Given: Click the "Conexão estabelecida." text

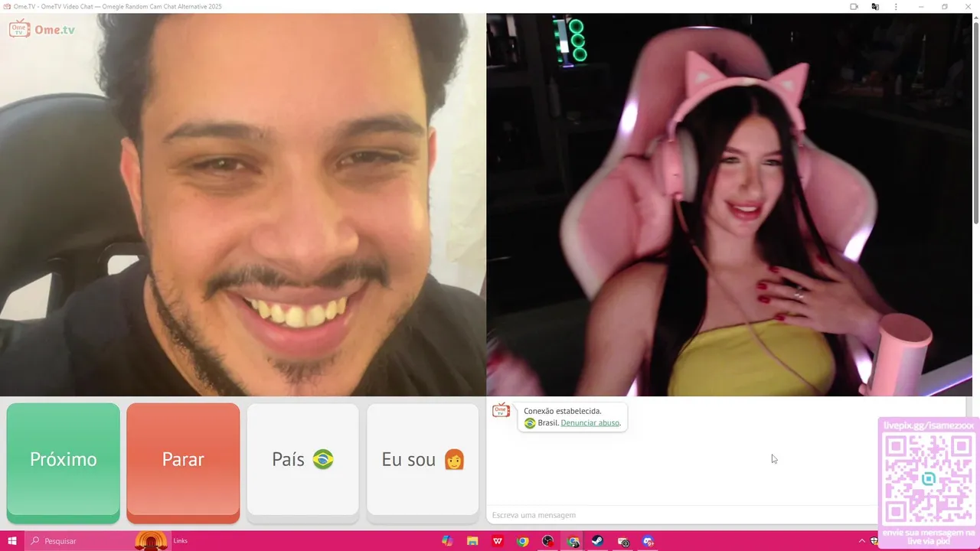Looking at the screenshot, I should point(563,411).
